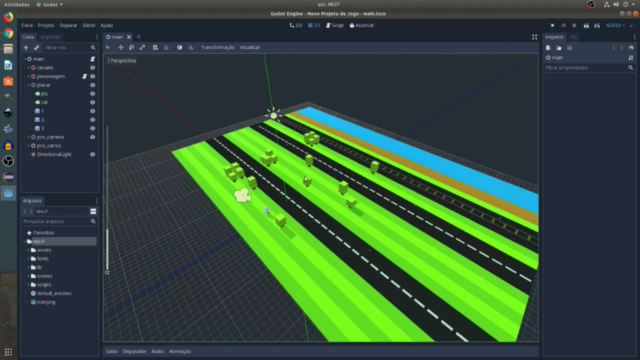Expand the scenes folder
Screen dimensions: 640x360
click(x=28, y=276)
